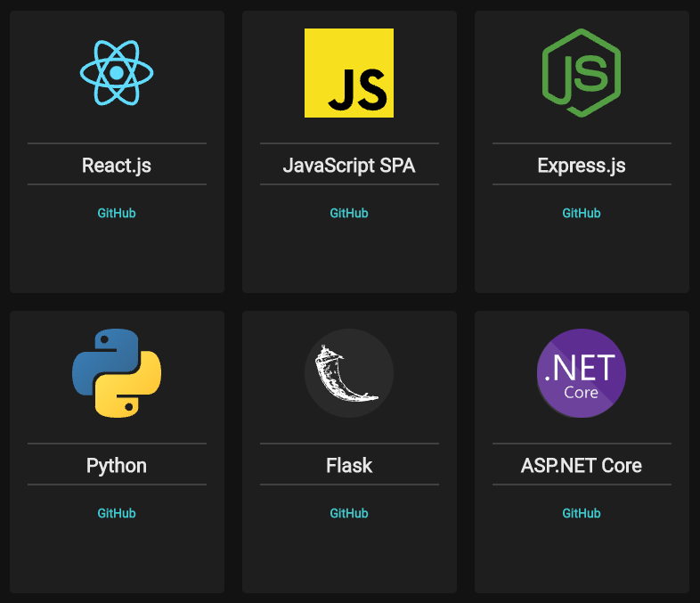The height and width of the screenshot is (603, 700).
Task: Click the React atom logo
Action: click(117, 73)
